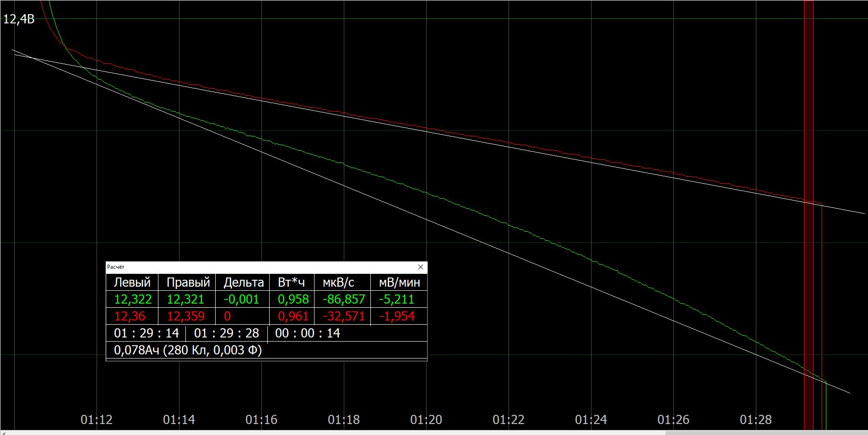Click the 01:28 time axis label
The height and width of the screenshot is (435, 868).
(756, 419)
